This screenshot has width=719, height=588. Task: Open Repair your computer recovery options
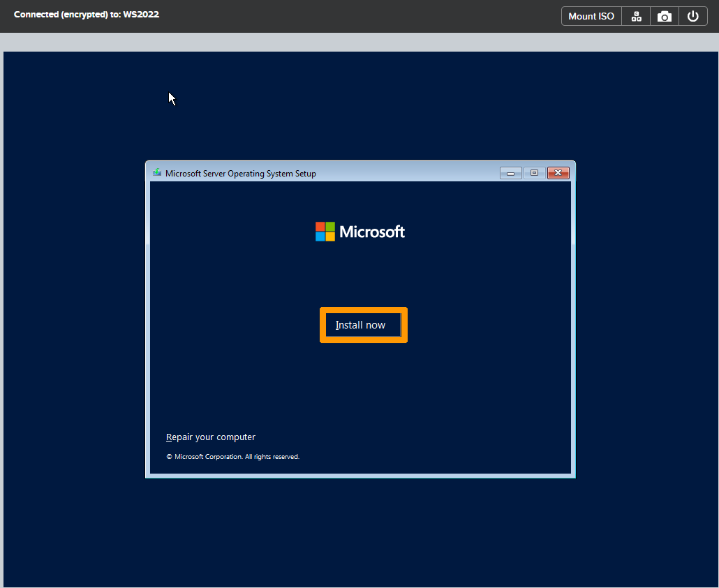211,437
